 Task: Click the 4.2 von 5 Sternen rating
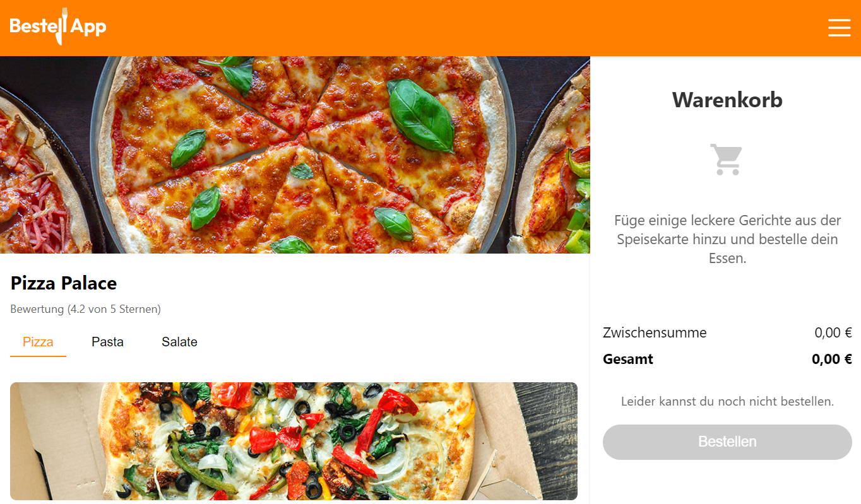tap(85, 309)
